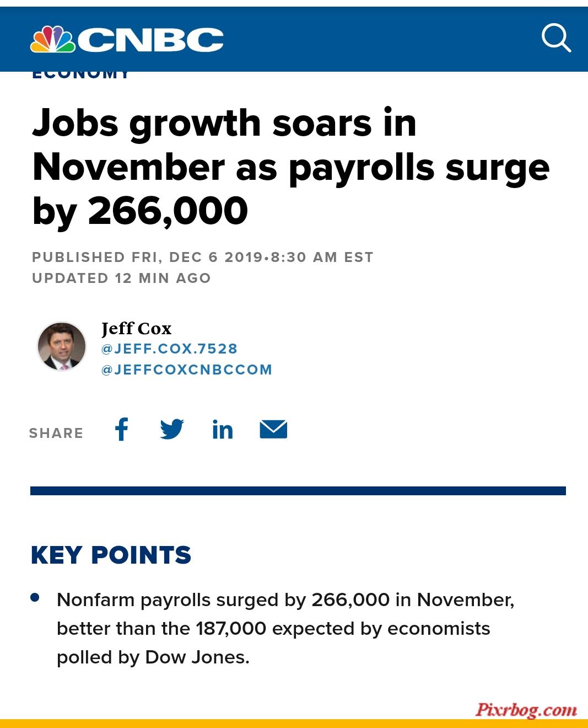Open the Jeff Cox author name link
Screen dimensions: 588x728
pos(137,328)
